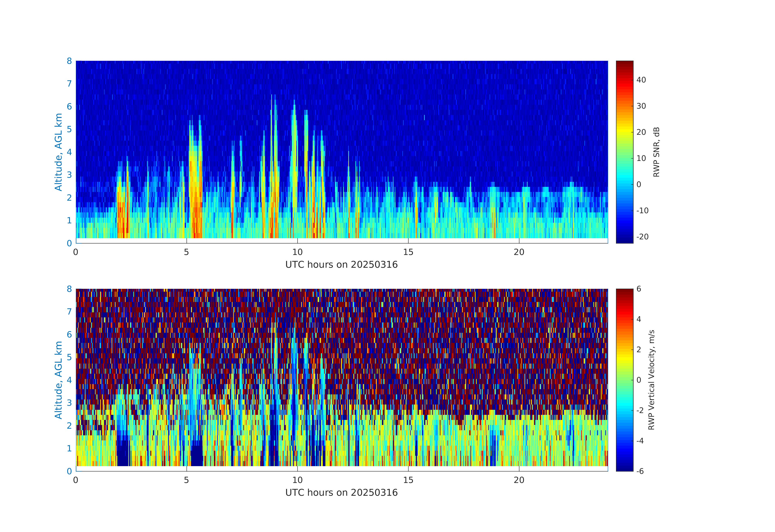Click the velocity colorbar's -6 m/s tick label
The height and width of the screenshot is (532, 775).
640,471
